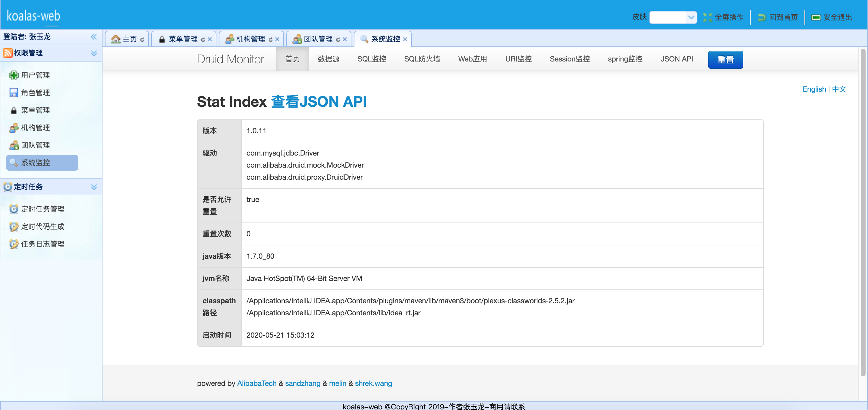Viewport: 868px width, 410px height.
Task: Open 用户管理 in the sidebar
Action: (35, 75)
